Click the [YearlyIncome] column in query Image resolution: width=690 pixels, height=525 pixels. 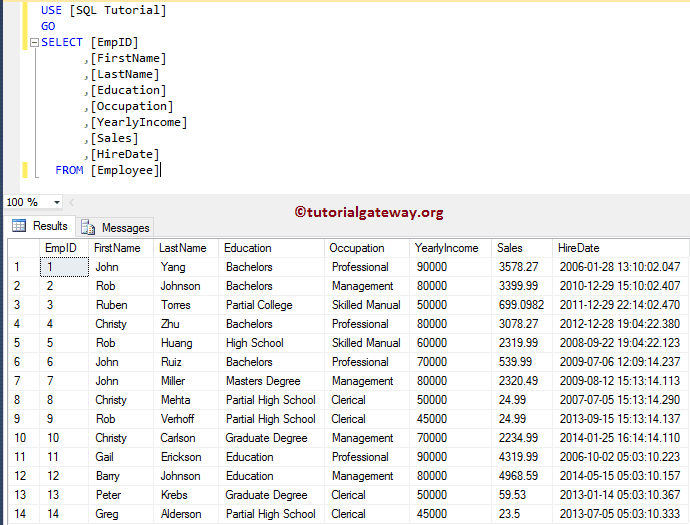139,122
